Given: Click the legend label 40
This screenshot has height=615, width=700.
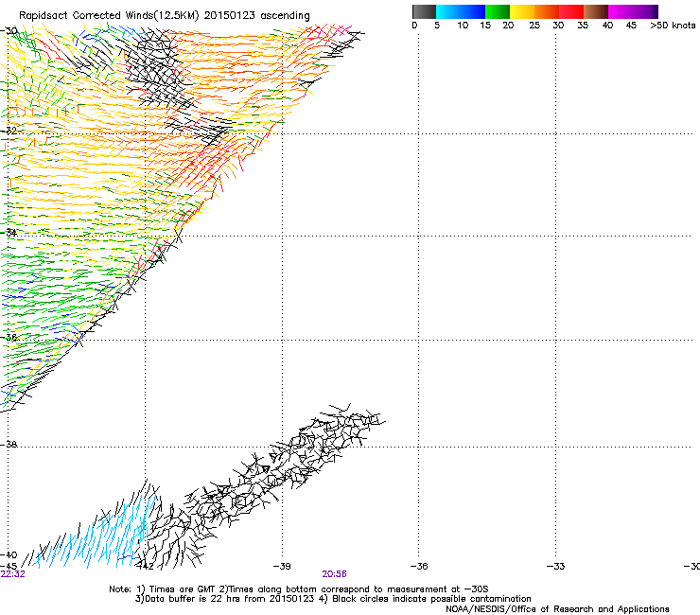Looking at the screenshot, I should 607,26.
